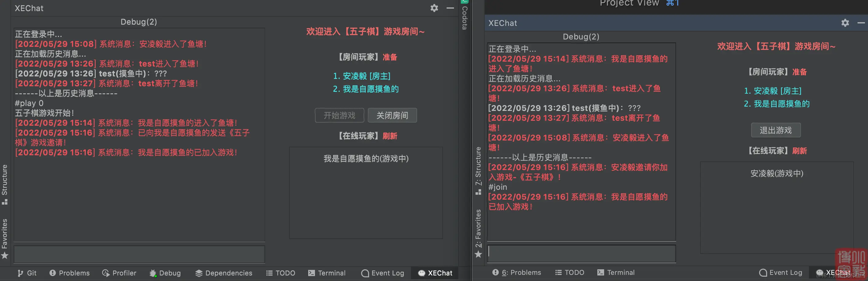Image resolution: width=868 pixels, height=281 pixels.
Task: Open the Debug tool window tab
Action: pos(165,273)
